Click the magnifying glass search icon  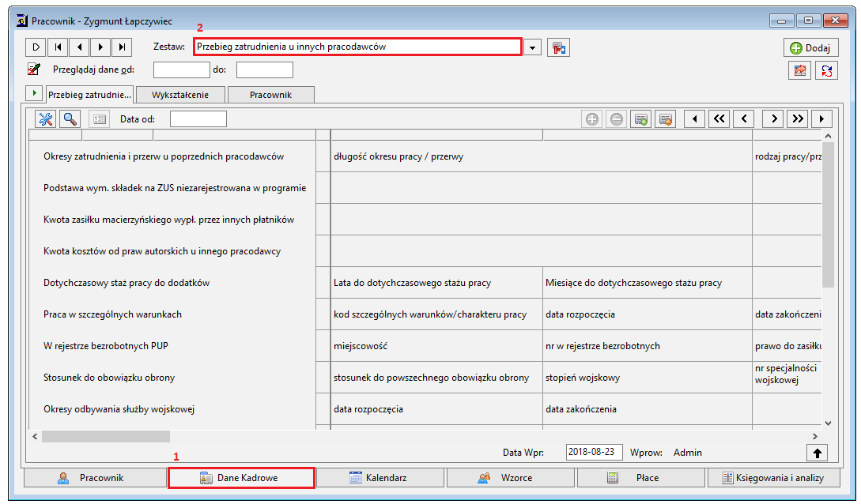[x=70, y=119]
